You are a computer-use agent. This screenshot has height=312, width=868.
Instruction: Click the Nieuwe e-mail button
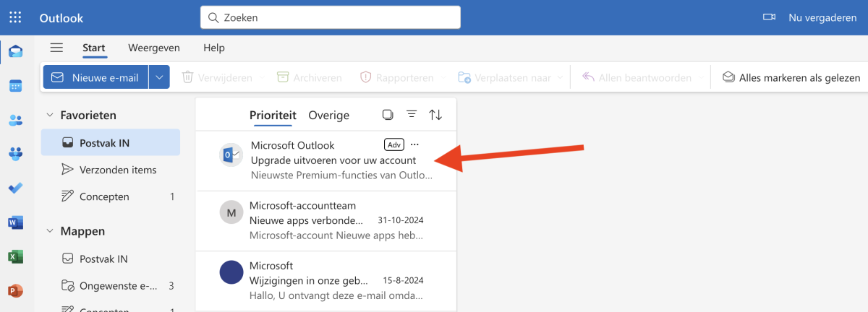tap(95, 77)
